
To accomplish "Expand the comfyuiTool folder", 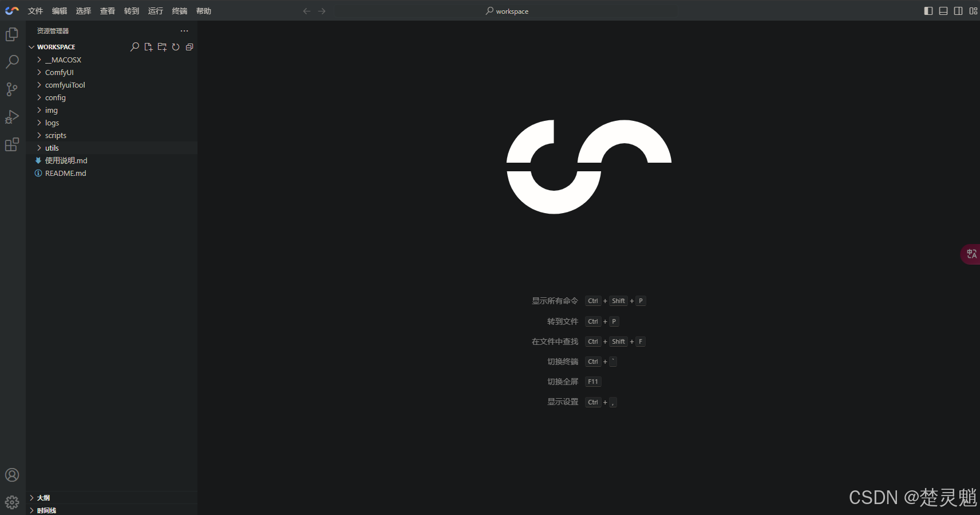I will point(112,85).
